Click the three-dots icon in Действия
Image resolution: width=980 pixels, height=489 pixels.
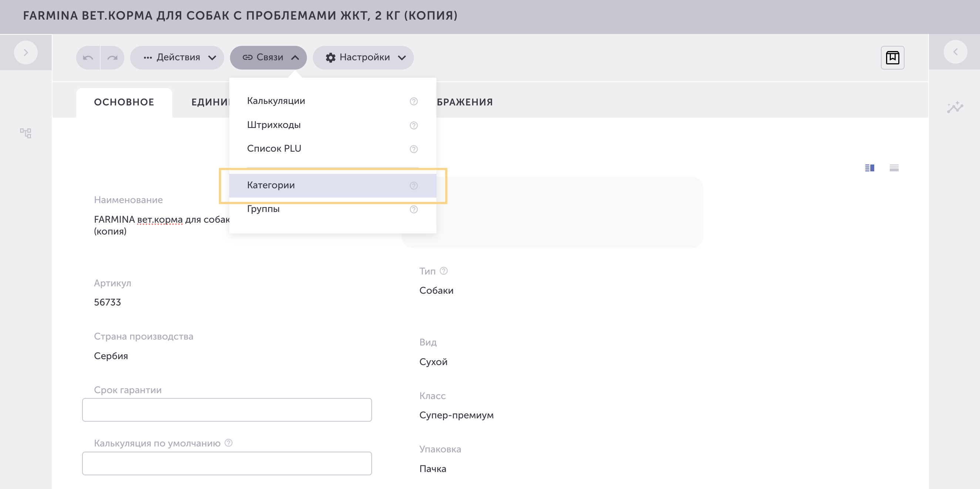(148, 58)
